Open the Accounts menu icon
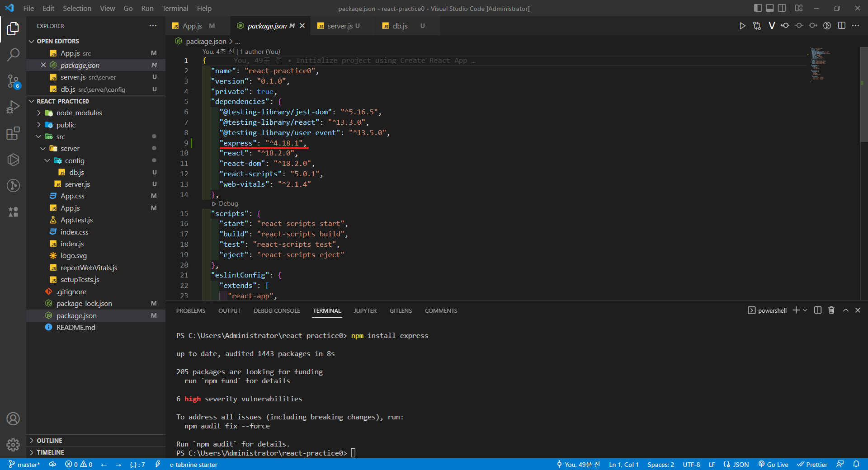Viewport: 868px width, 470px height. (x=13, y=419)
